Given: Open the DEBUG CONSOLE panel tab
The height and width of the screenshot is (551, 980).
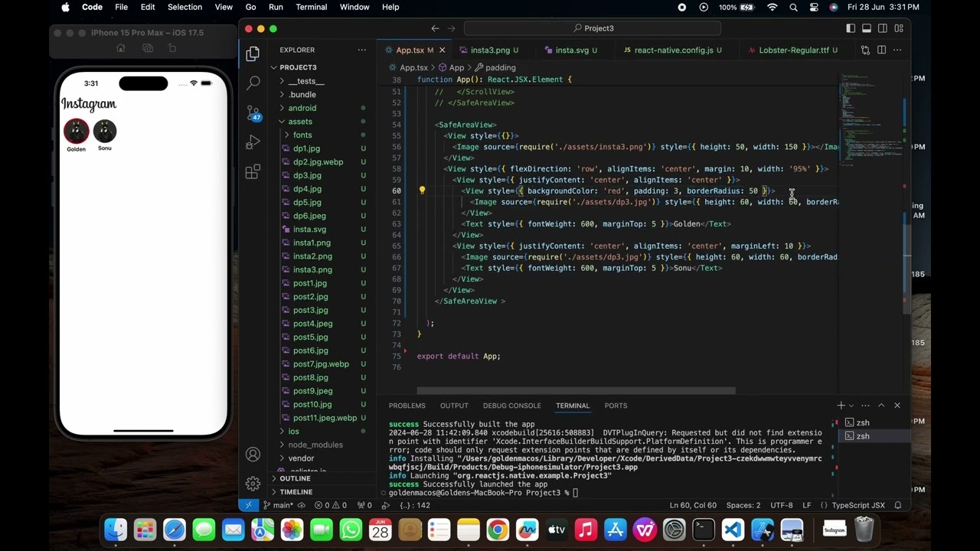Looking at the screenshot, I should click(x=511, y=406).
